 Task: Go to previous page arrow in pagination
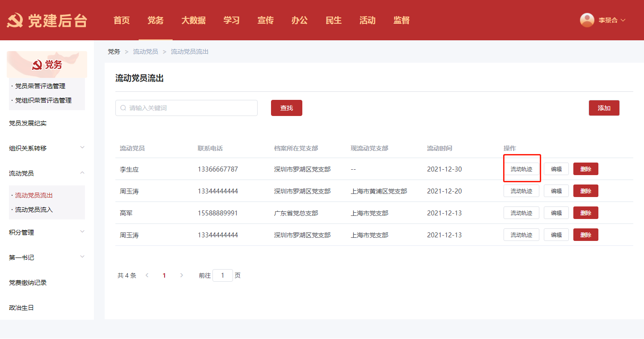[x=147, y=275]
